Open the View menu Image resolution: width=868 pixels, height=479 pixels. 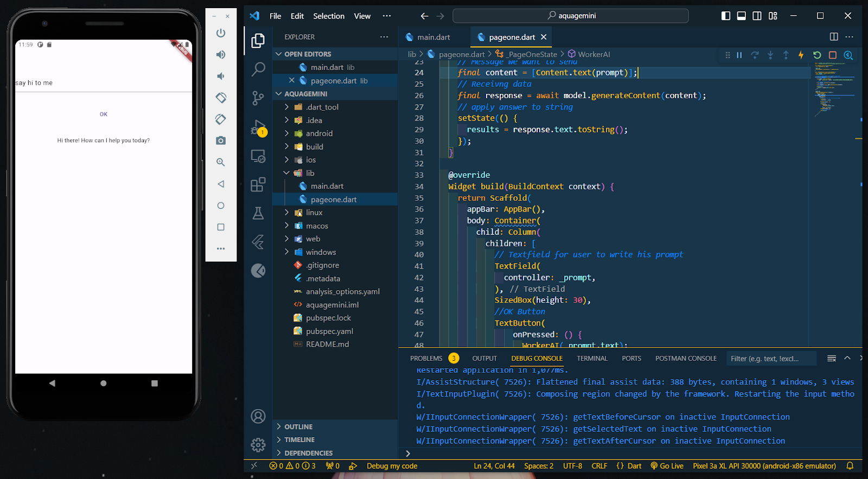(362, 16)
